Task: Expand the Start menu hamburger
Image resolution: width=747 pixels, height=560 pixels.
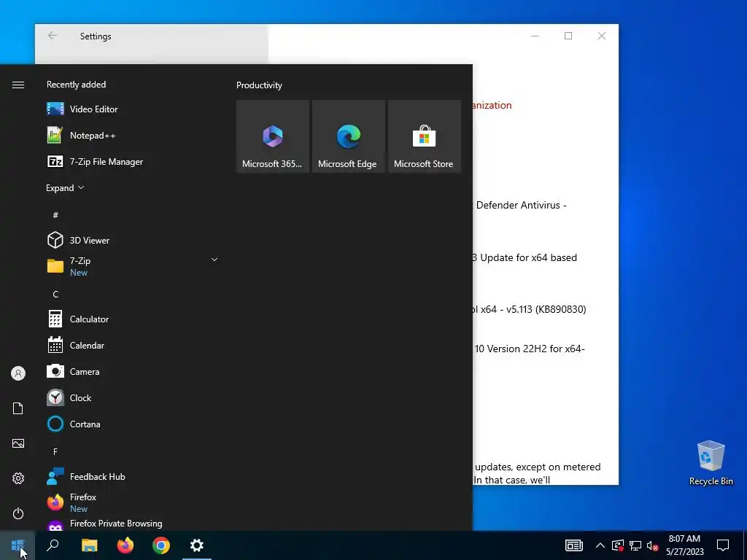Action: (x=18, y=85)
